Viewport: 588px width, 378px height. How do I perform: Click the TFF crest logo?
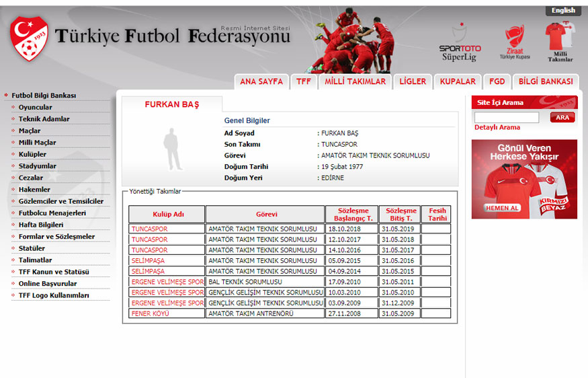click(x=29, y=38)
